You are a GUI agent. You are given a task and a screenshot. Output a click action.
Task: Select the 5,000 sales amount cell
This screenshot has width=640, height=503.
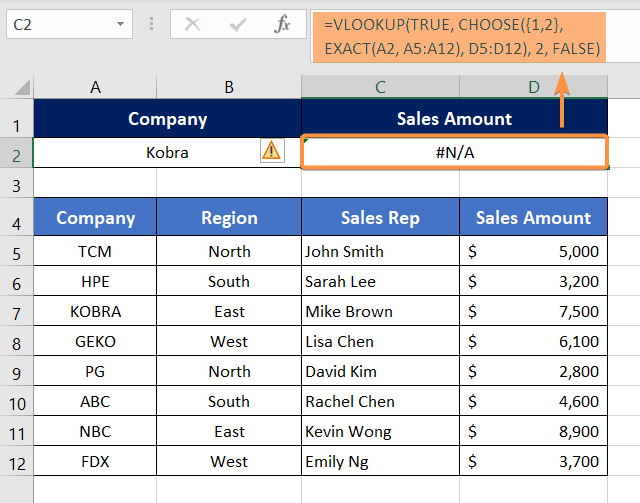(533, 251)
